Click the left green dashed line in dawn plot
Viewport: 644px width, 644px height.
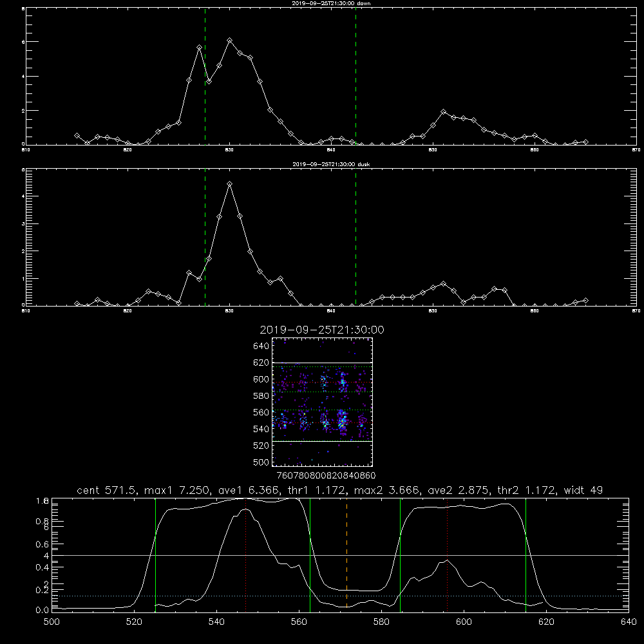coord(205,77)
